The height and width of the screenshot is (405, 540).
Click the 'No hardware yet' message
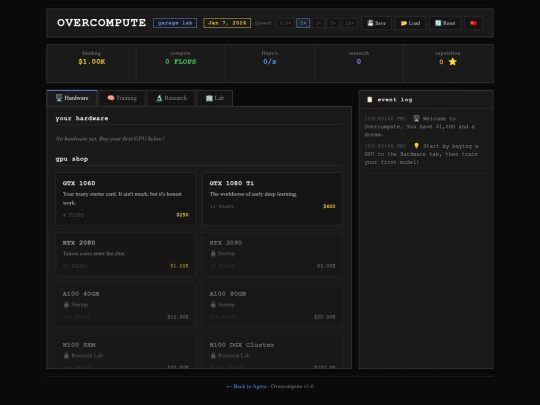click(110, 139)
